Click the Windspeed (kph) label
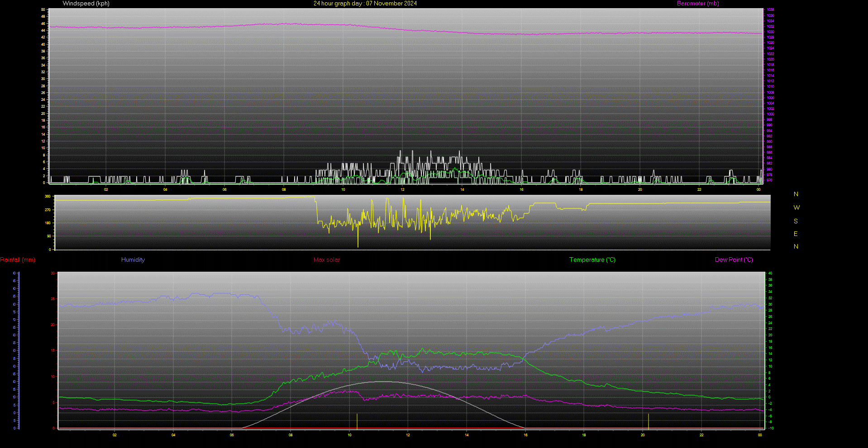Screen dimensions: 868x448 pyautogui.click(x=86, y=4)
